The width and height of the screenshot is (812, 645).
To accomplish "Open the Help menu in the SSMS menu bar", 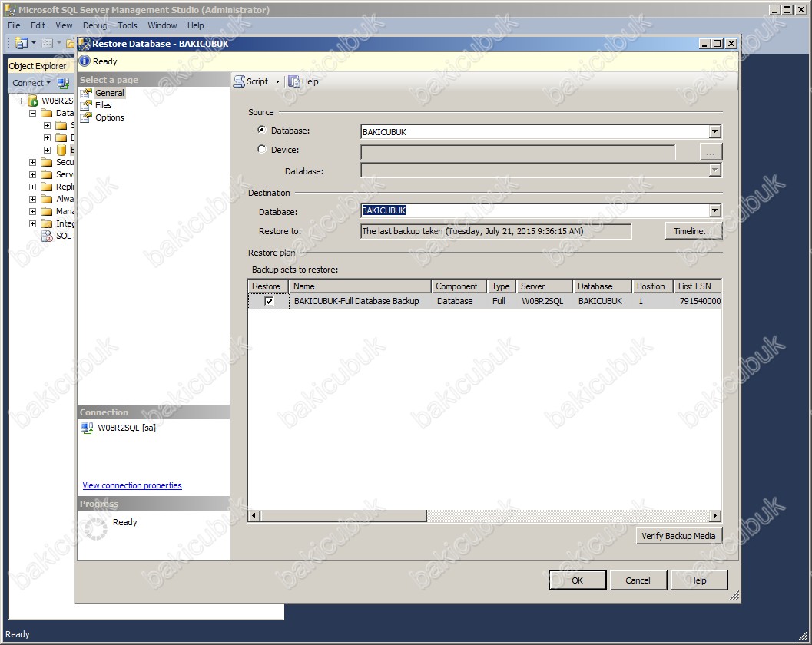I will pos(196,25).
